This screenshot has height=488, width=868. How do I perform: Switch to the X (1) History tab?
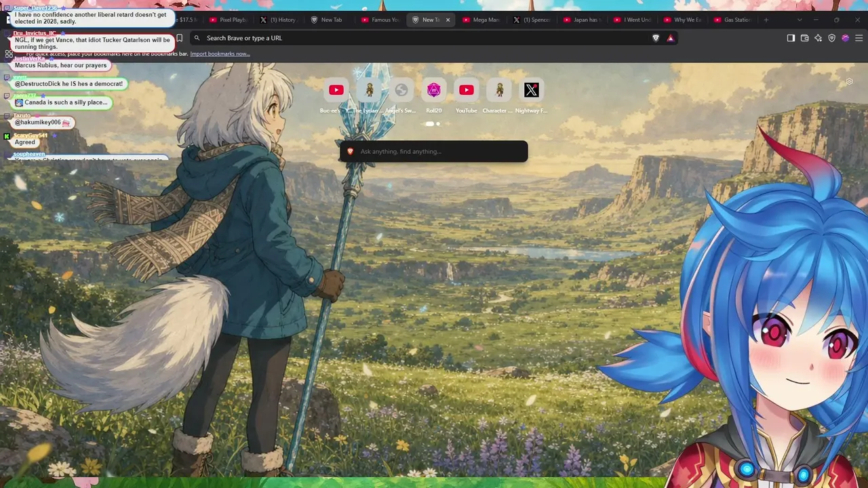pyautogui.click(x=279, y=20)
